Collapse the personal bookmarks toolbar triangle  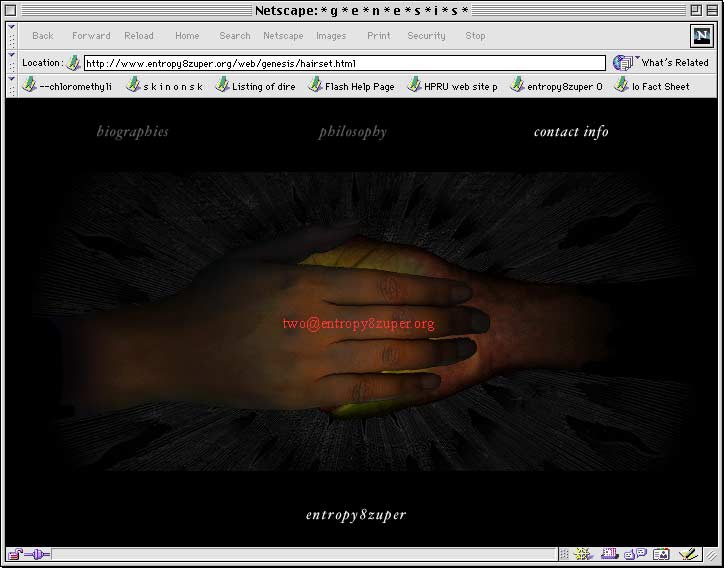(11, 79)
